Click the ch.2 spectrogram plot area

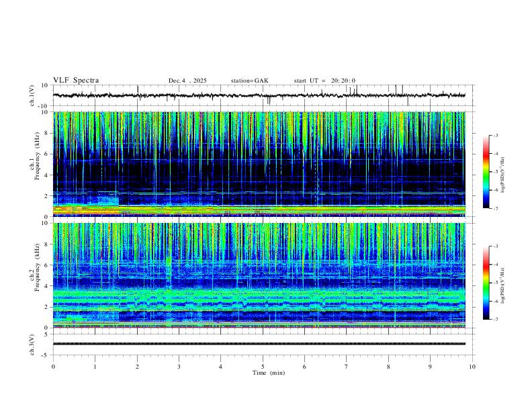click(259, 275)
